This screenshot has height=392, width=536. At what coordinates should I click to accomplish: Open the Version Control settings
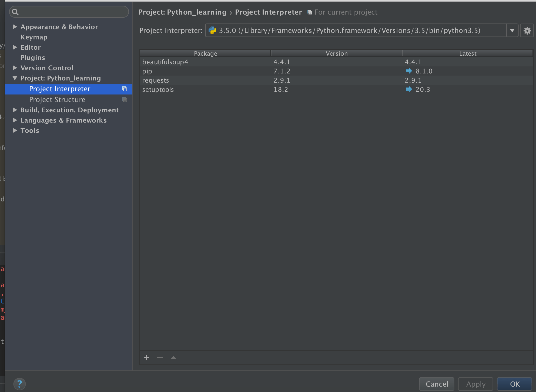[x=47, y=68]
